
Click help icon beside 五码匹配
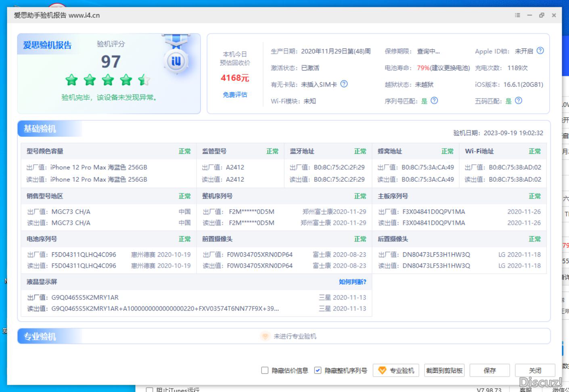point(519,101)
